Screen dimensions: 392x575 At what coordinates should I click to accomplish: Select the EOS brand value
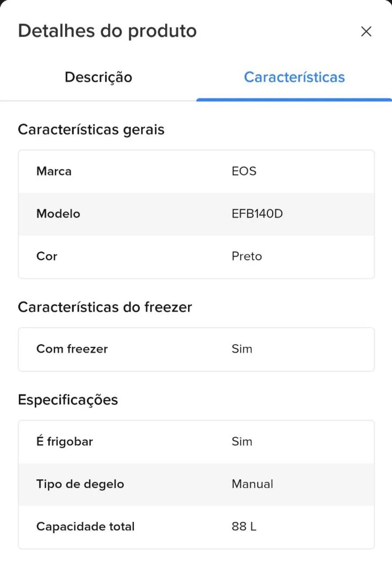(244, 171)
